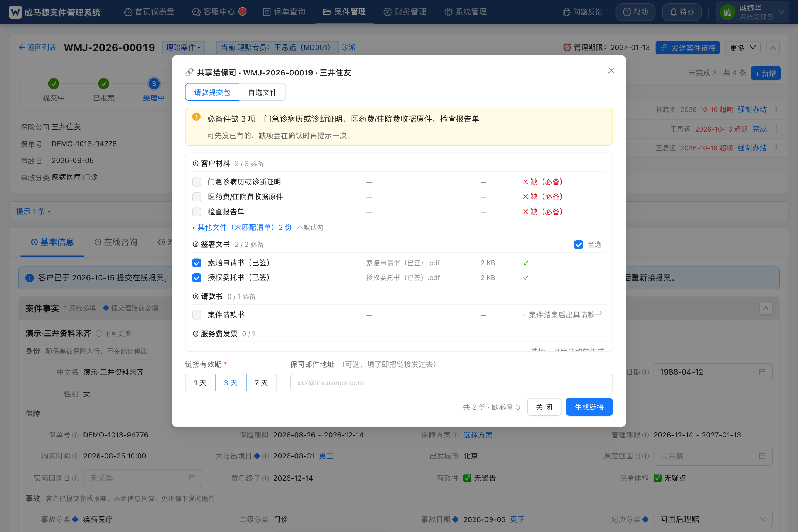798x532 pixels.
Task: Check 医药费/住院费收据原件 checkbox
Action: click(197, 197)
